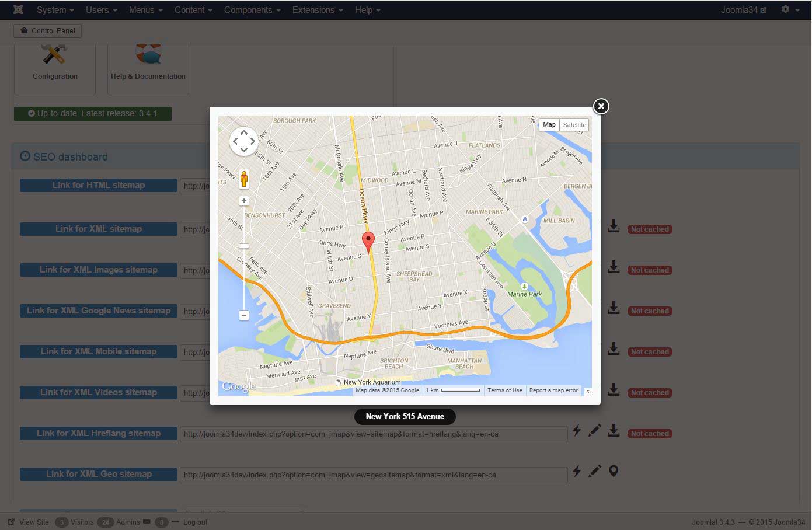The width and height of the screenshot is (812, 530).
Task: Open the gear user settings dropdown
Action: point(789,10)
